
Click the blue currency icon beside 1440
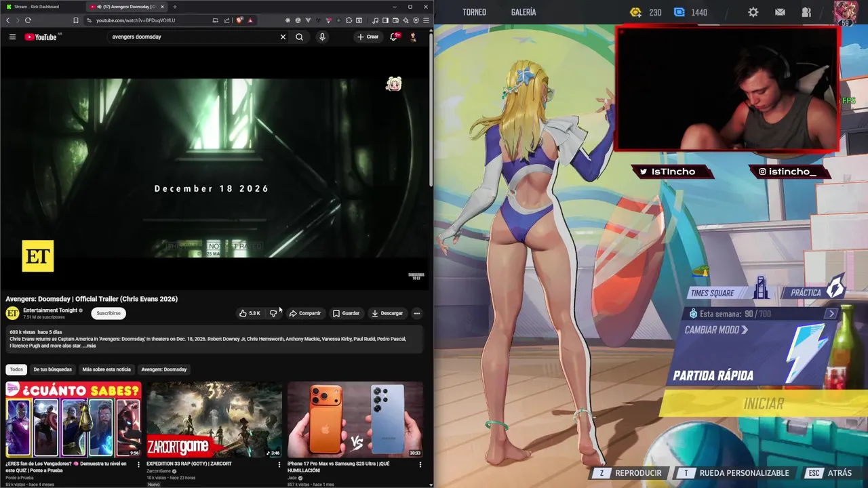[x=679, y=12]
